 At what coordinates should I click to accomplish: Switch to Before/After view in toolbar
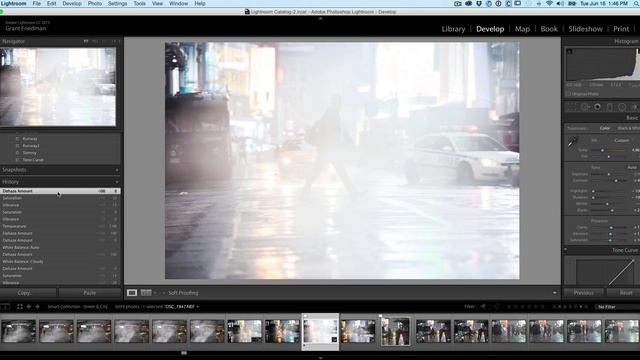[x=146, y=293]
